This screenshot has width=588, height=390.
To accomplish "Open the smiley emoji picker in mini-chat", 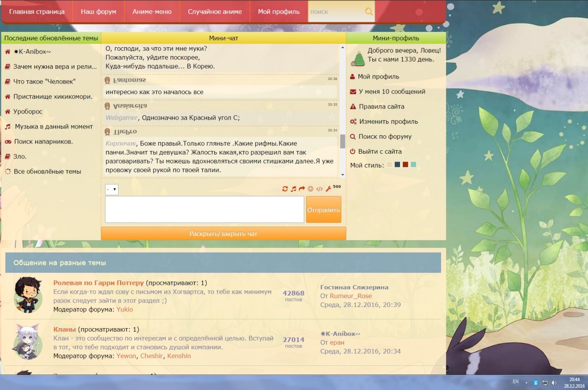I will point(311,189).
